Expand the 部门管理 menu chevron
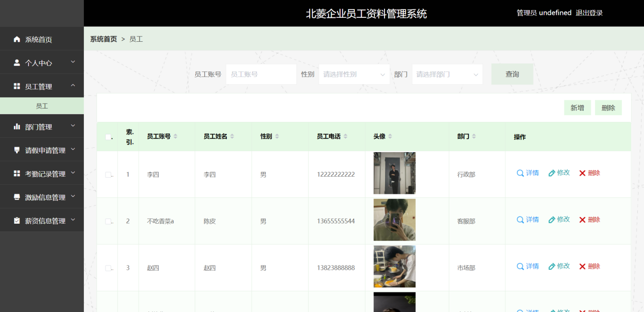This screenshot has width=644, height=312. 73,126
